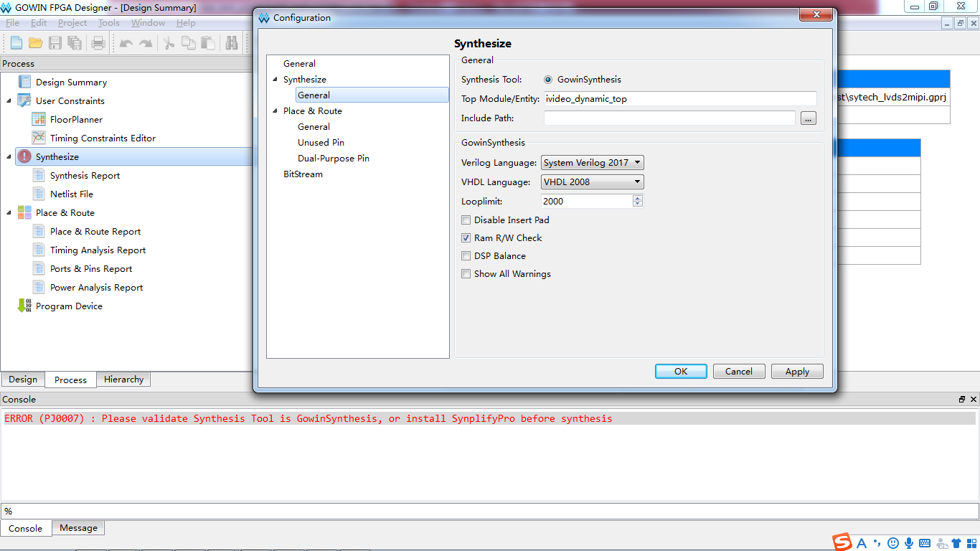Switch to the Design tab
Image resolution: width=980 pixels, height=551 pixels.
coord(23,380)
